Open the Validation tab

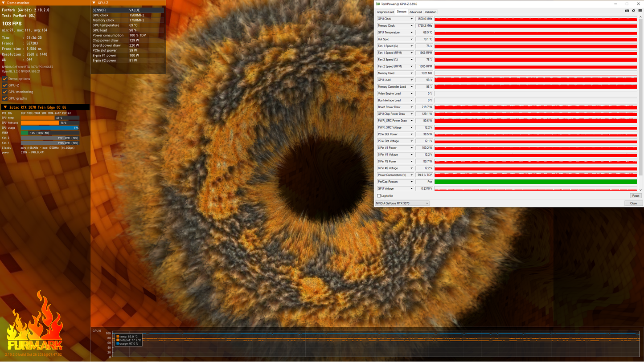pyautogui.click(x=431, y=12)
